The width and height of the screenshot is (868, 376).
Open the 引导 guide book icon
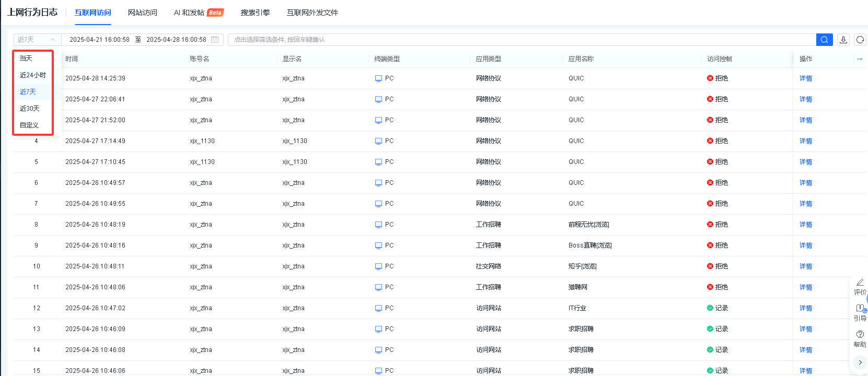point(860,309)
